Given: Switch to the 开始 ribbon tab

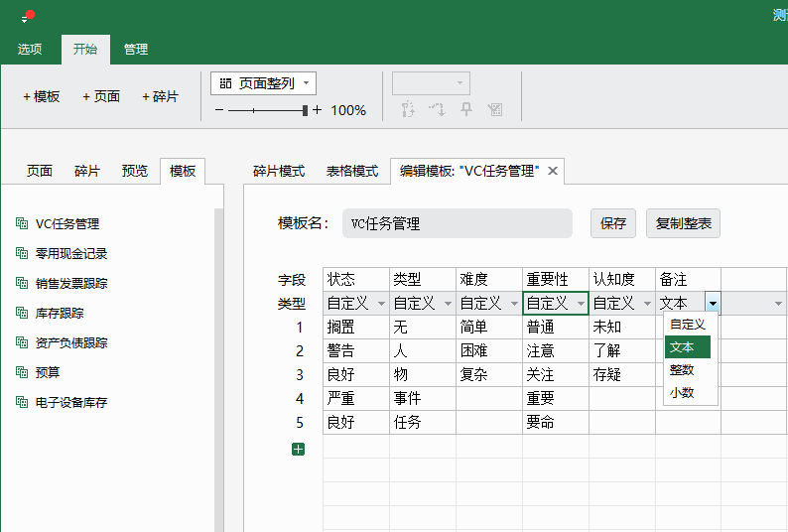Looking at the screenshot, I should 85,50.
